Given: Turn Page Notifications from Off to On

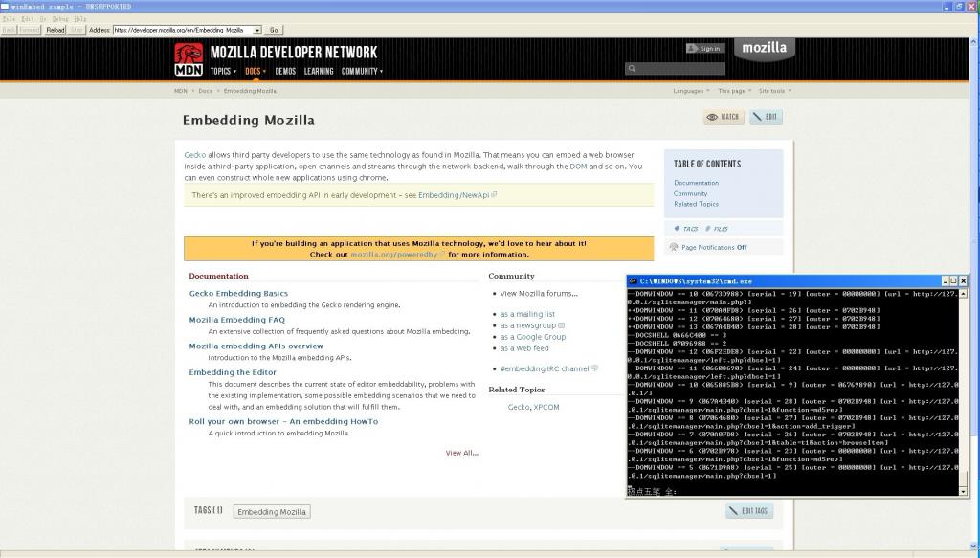Looking at the screenshot, I should [742, 247].
